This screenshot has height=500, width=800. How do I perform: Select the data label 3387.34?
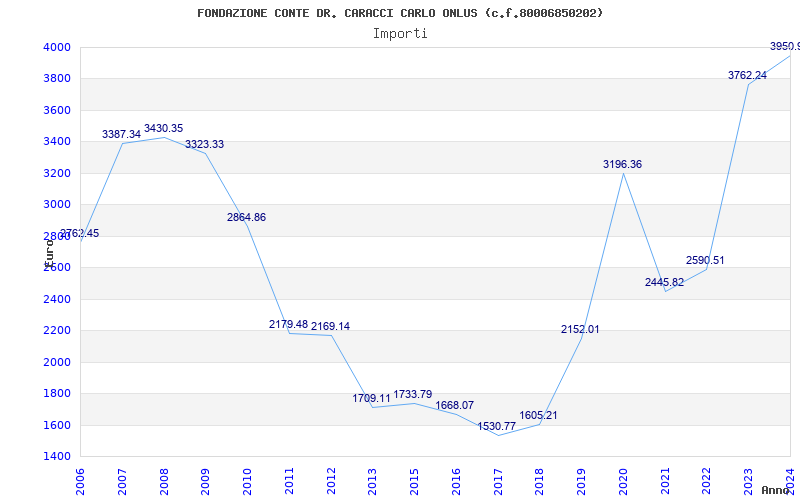(121, 135)
